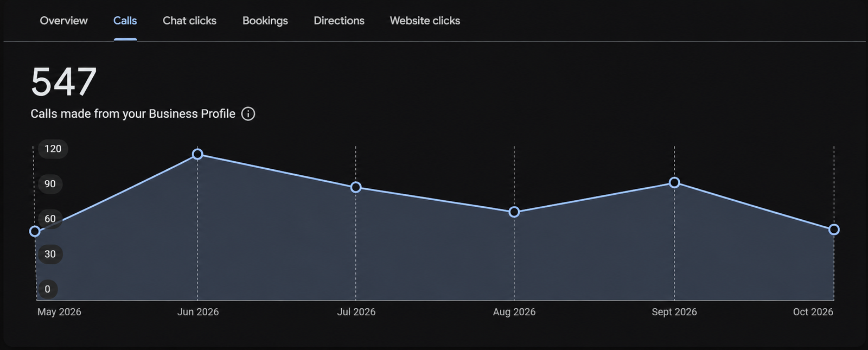Click the 0 y-axis label
This screenshot has width=868, height=350.
[x=47, y=289]
